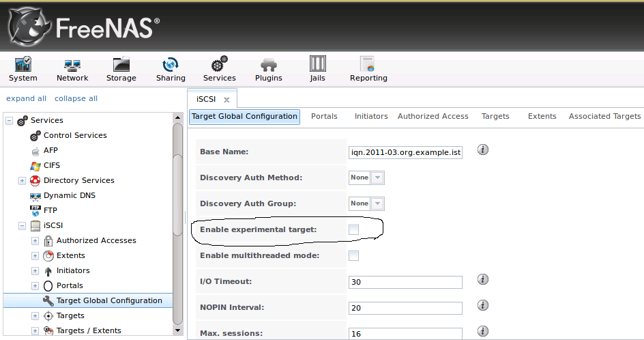644x340 pixels.
Task: Expand the Targets tree node
Action: pyautogui.click(x=35, y=315)
